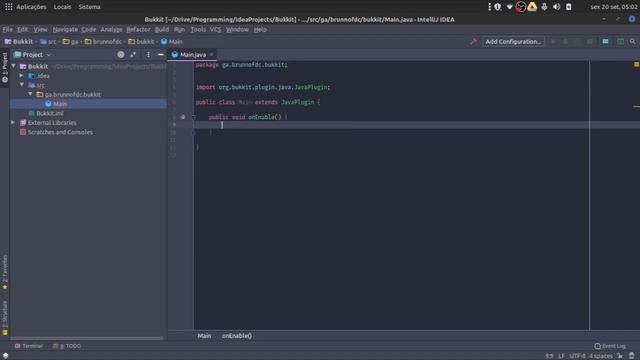The image size is (640, 360).
Task: Open the File menu
Action: 7,29
